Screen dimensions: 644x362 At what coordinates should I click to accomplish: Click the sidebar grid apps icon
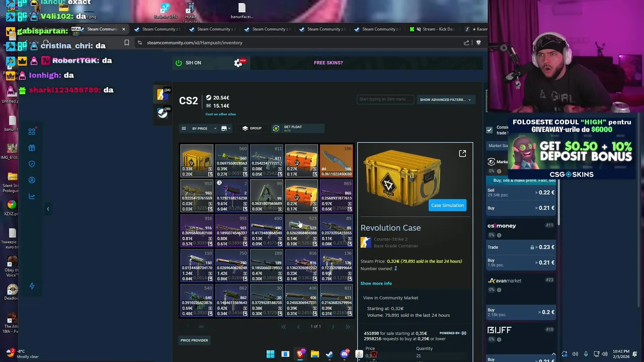(32, 132)
